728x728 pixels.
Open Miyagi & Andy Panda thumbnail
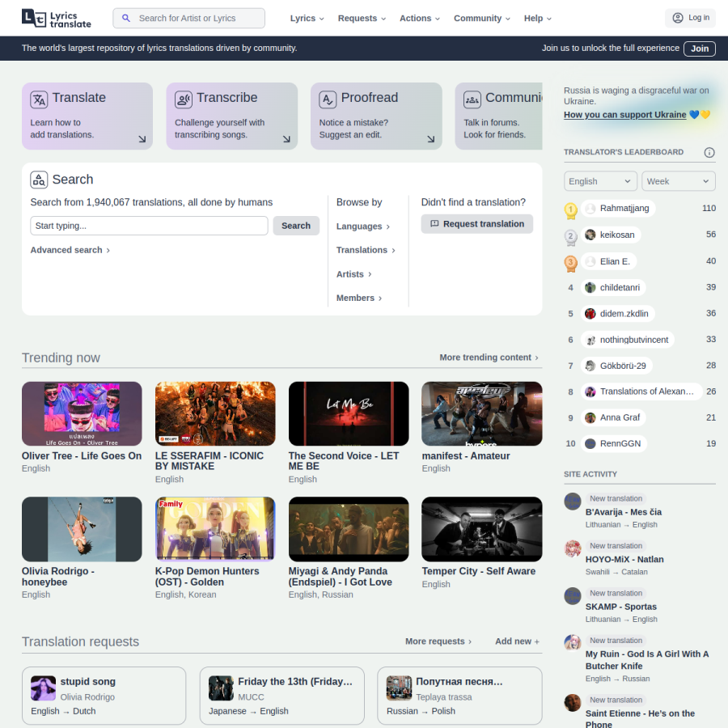click(x=349, y=529)
